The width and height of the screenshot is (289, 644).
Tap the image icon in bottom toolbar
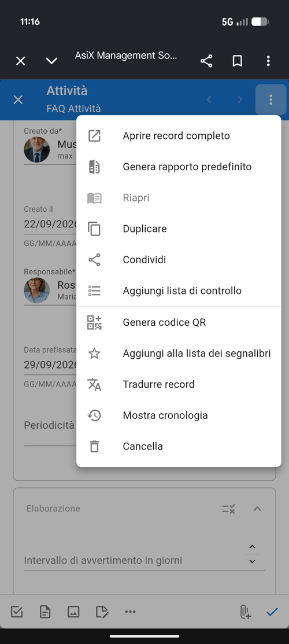(73, 612)
